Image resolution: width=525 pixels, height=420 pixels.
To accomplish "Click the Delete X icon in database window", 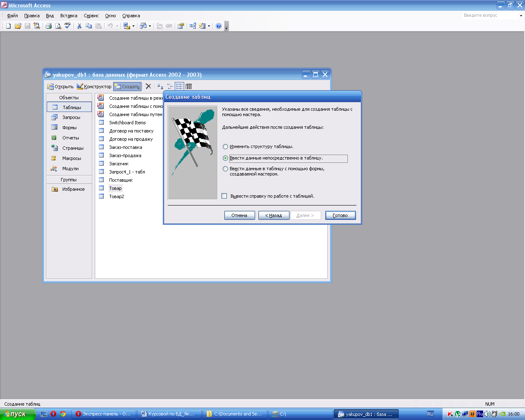I will (148, 86).
